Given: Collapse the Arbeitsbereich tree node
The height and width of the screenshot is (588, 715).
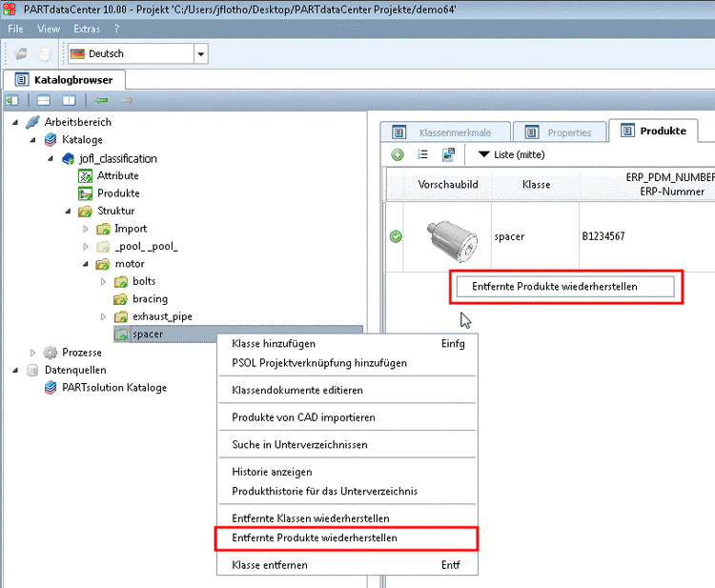Looking at the screenshot, I should pyautogui.click(x=15, y=122).
